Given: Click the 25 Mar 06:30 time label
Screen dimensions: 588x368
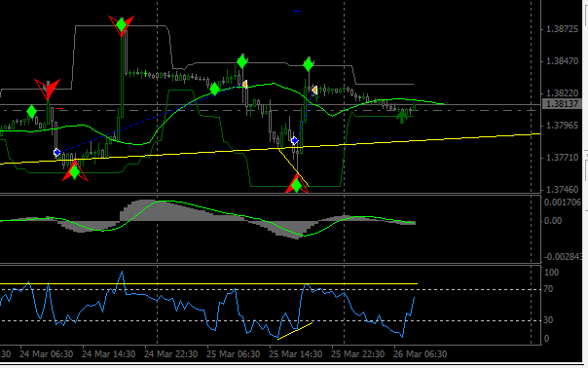Looking at the screenshot, I should coord(234,354).
